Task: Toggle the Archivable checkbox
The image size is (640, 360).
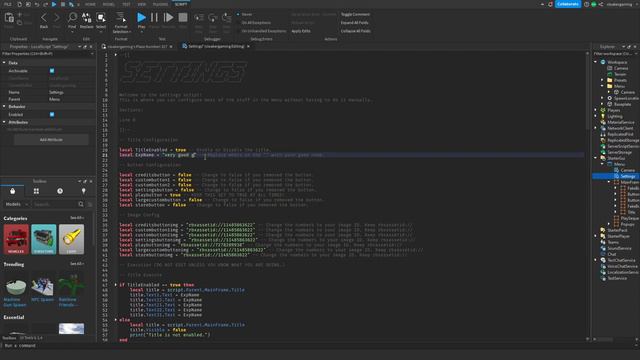Action: (x=52, y=71)
